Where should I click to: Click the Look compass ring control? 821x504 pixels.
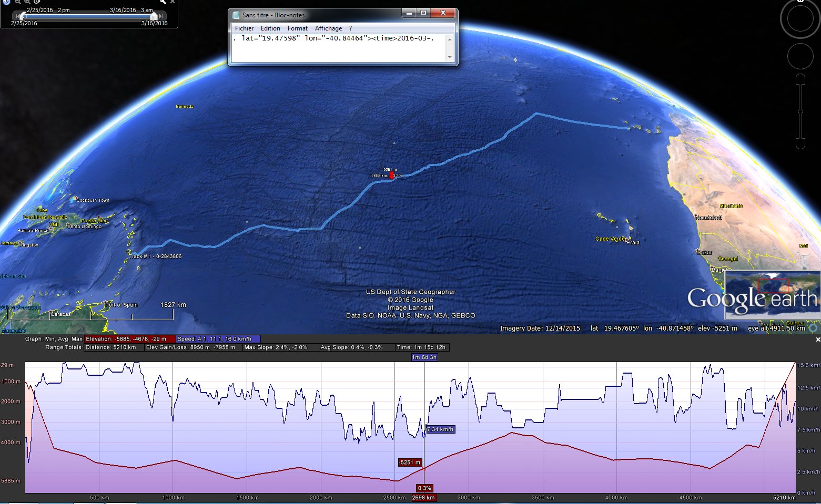[800, 19]
